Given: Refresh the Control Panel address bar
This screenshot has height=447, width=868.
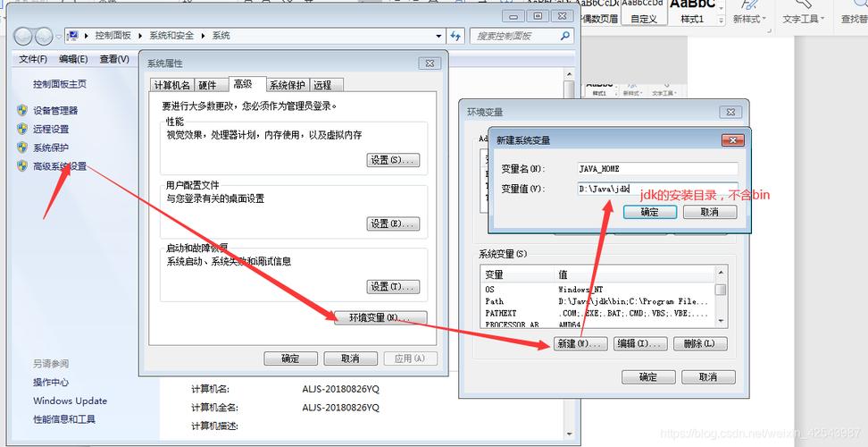Looking at the screenshot, I should pyautogui.click(x=455, y=36).
